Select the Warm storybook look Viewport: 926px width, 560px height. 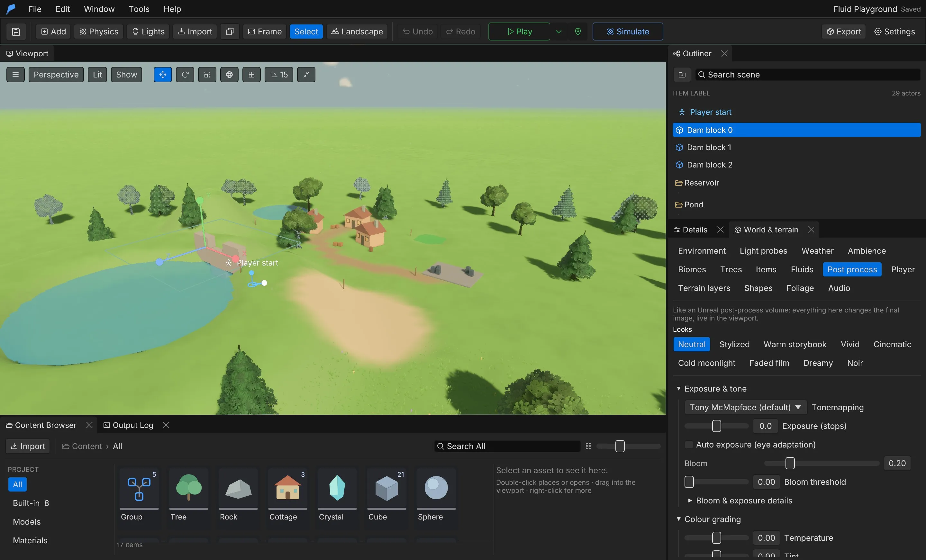795,344
